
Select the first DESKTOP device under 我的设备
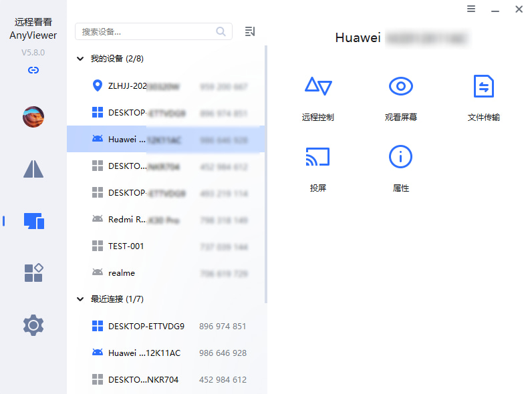pyautogui.click(x=166, y=113)
